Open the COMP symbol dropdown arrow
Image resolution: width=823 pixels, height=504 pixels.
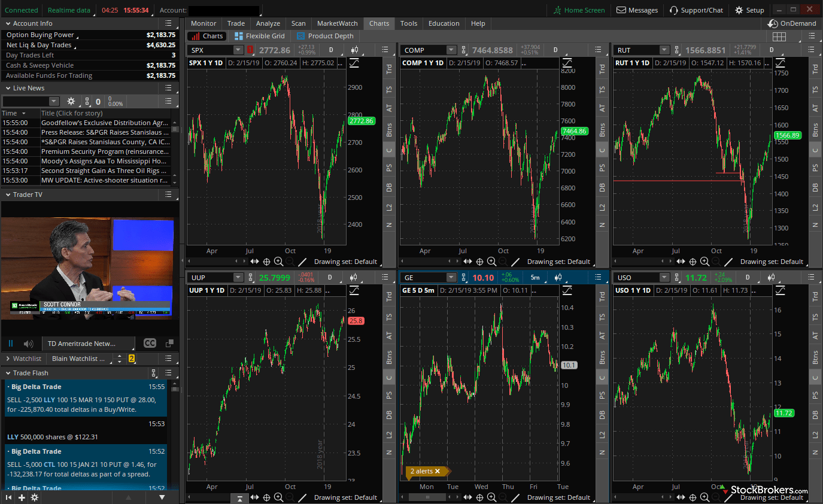pos(451,50)
